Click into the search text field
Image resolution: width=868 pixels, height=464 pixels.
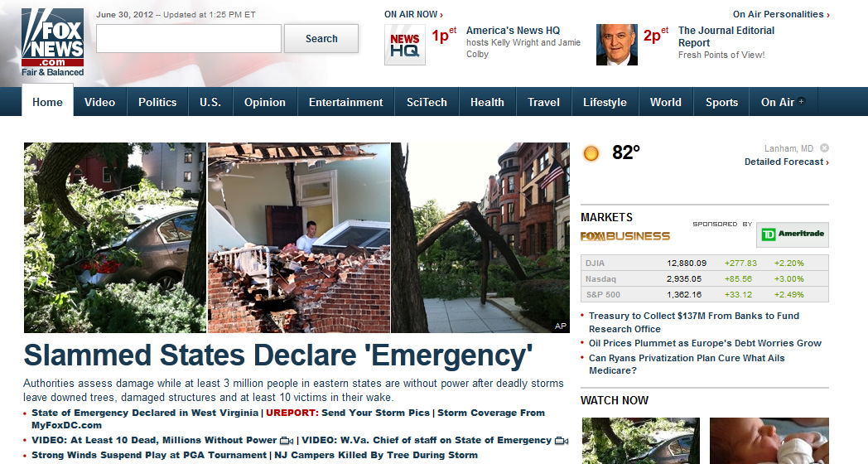[189, 39]
